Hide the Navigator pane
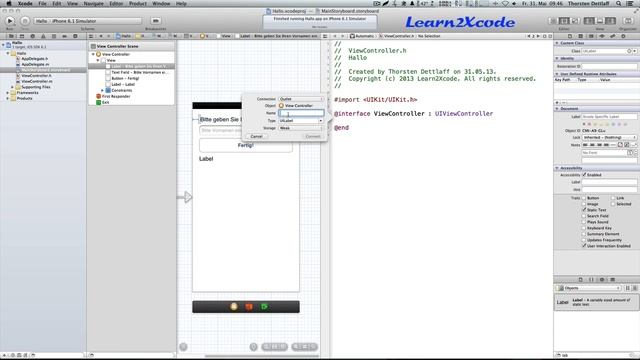 589,20
